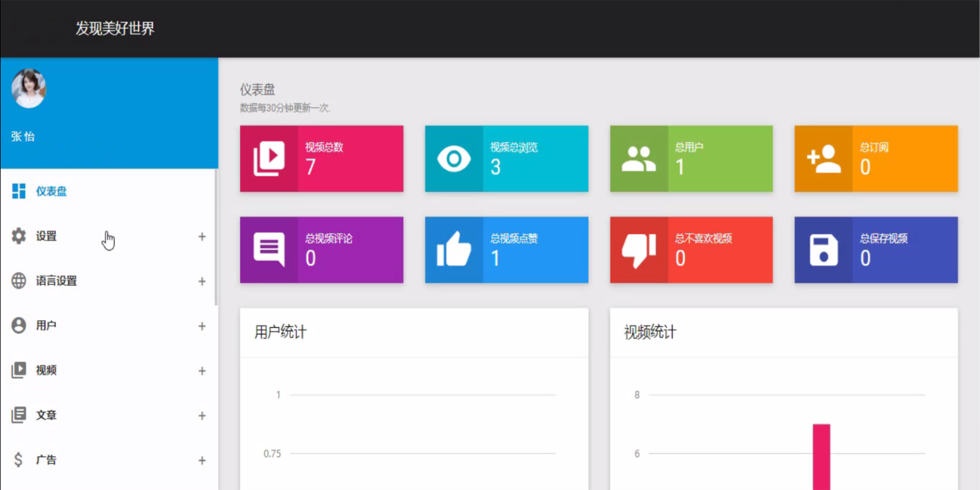Expand the 设置 menu with plus sign
980x490 pixels.
pyautogui.click(x=202, y=236)
